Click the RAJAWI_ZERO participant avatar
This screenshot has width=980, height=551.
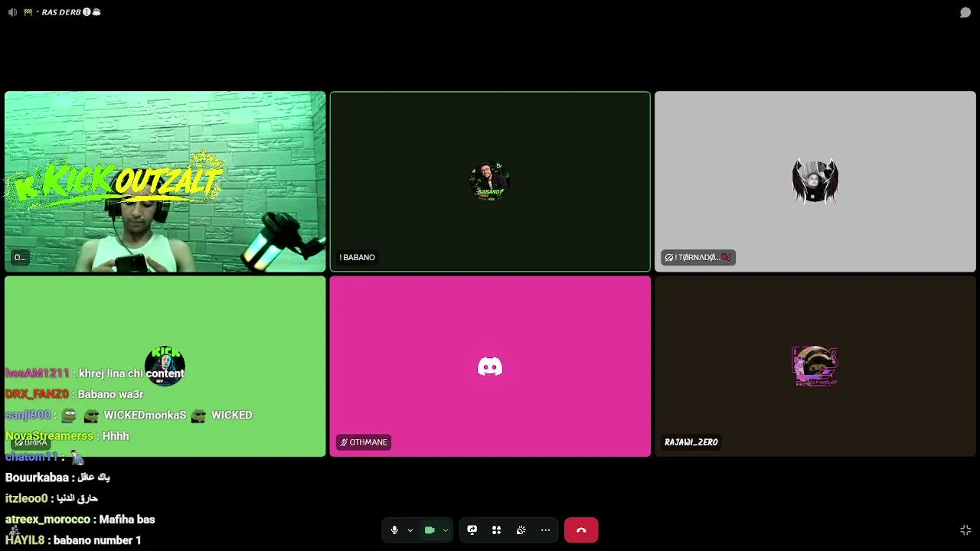815,366
